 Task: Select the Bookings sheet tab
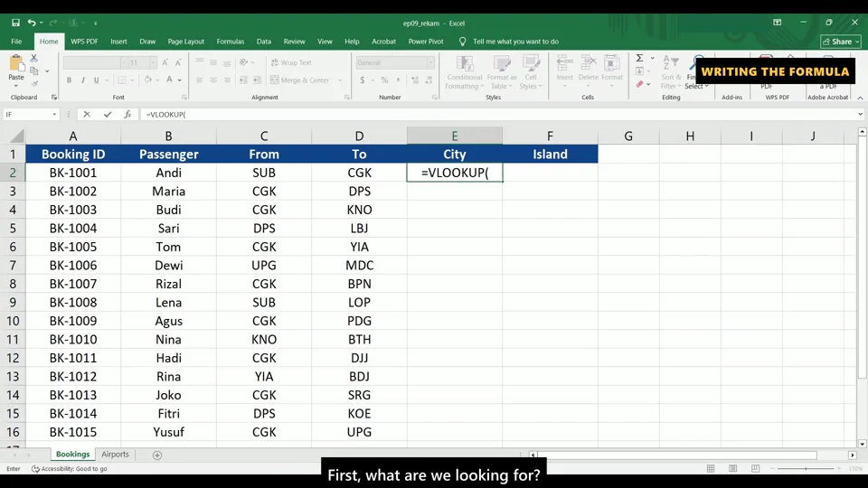click(x=72, y=455)
